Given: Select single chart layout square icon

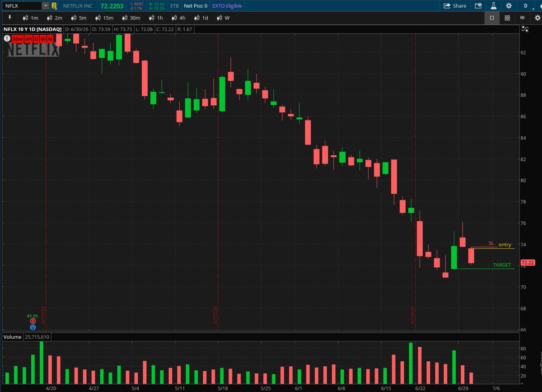Looking at the screenshot, I should click(x=492, y=18).
